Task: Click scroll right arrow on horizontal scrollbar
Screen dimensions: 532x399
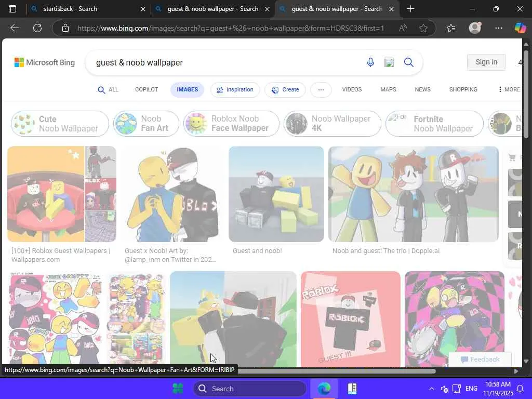Action: coord(516,371)
